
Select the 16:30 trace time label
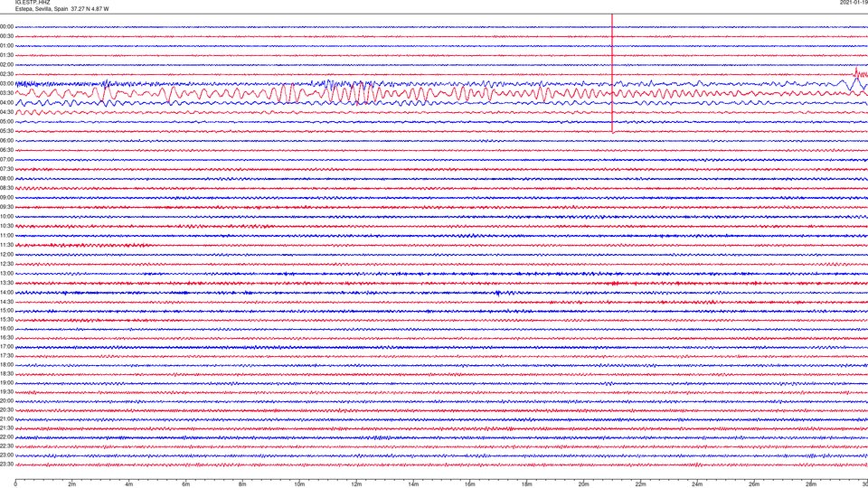pyautogui.click(x=6, y=337)
